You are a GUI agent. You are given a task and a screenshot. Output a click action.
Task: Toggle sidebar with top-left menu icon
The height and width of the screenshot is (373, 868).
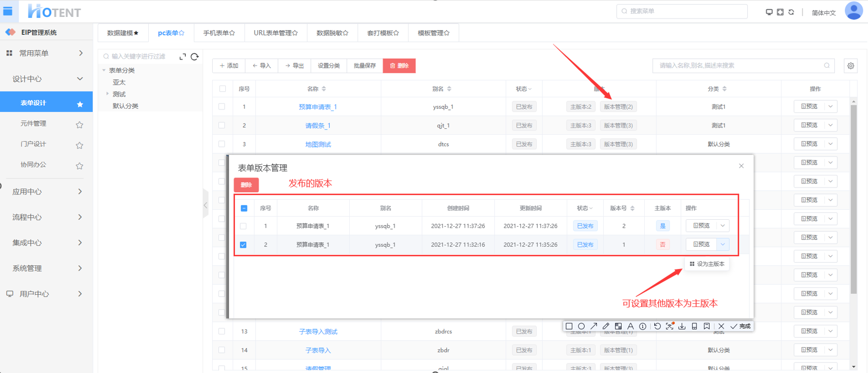pos(8,11)
